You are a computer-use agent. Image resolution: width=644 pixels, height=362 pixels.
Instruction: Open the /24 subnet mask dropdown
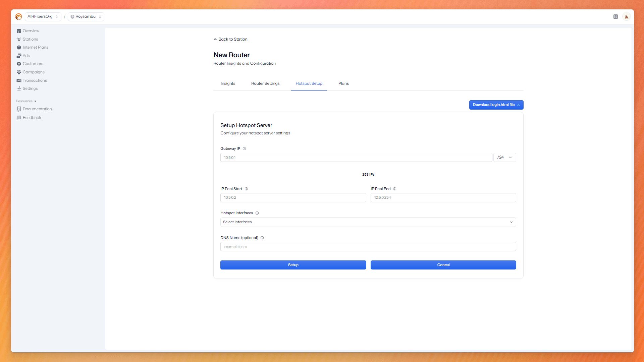pyautogui.click(x=504, y=157)
